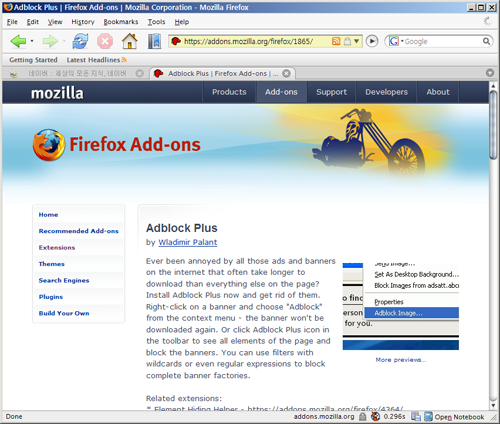Screen dimensions: 500x424
Task: Open the View menu
Action: [x=55, y=22]
